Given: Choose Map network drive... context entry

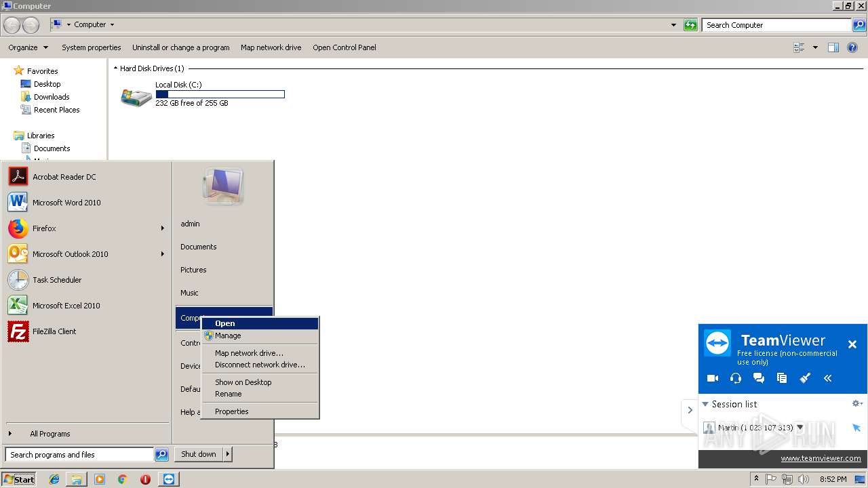Looking at the screenshot, I should point(260,353).
